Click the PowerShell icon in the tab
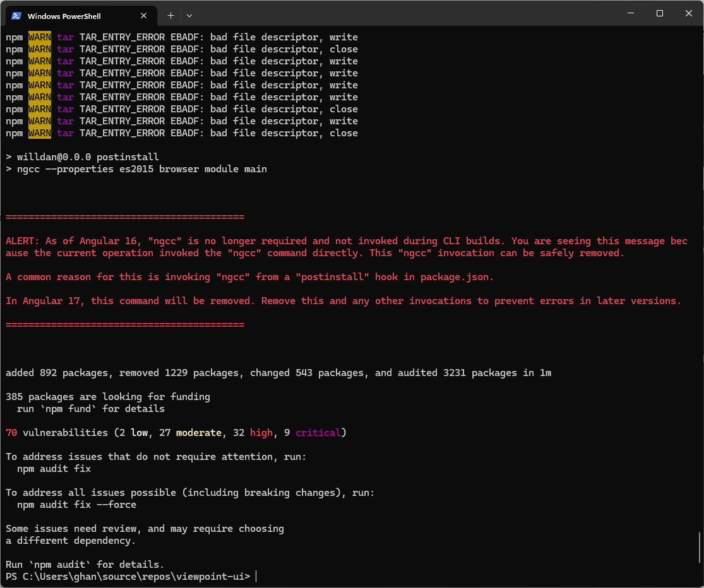 coord(16,16)
